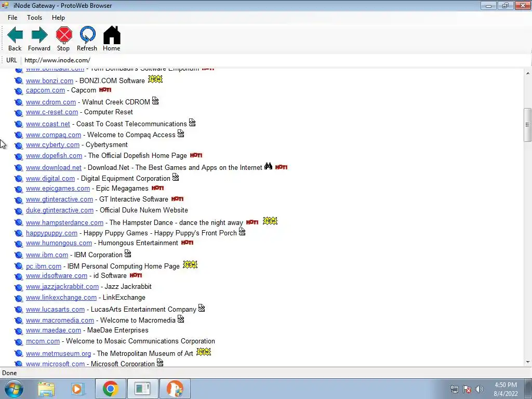This screenshot has height=399, width=532.
Task: Follow www.gtinteractive.com link
Action: [59, 199]
